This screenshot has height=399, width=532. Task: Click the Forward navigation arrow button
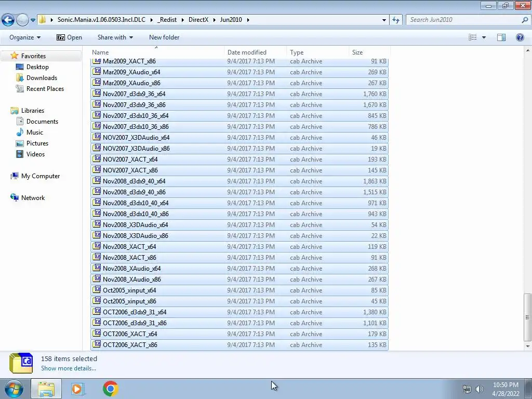click(22, 20)
